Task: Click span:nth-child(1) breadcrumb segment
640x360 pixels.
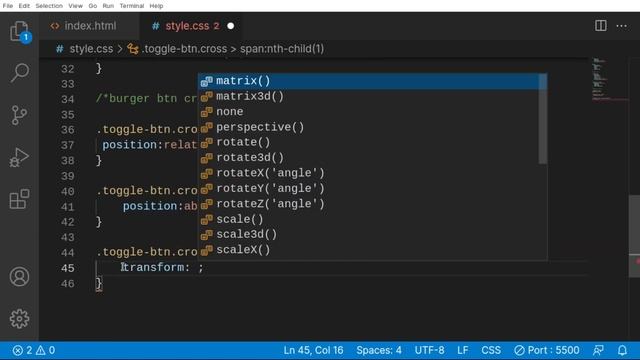Action: 282,49
